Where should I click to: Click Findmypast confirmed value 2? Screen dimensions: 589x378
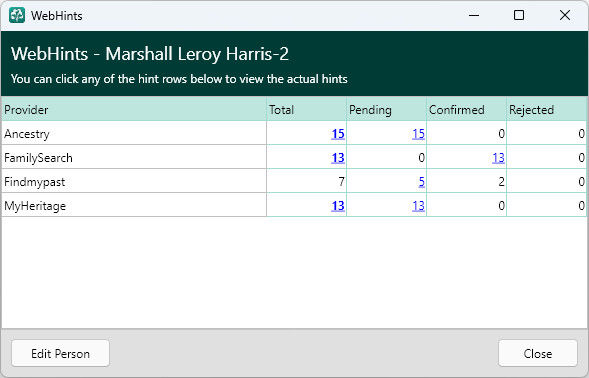[501, 182]
